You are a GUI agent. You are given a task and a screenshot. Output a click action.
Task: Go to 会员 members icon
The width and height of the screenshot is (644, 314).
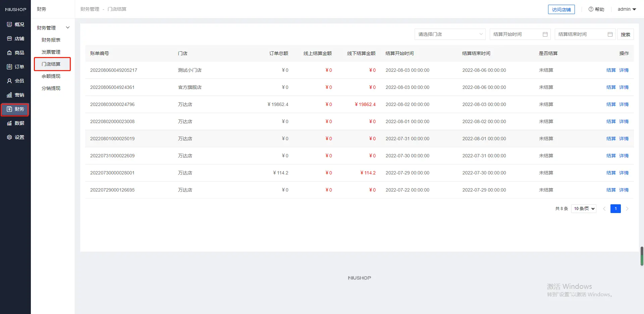(x=9, y=81)
